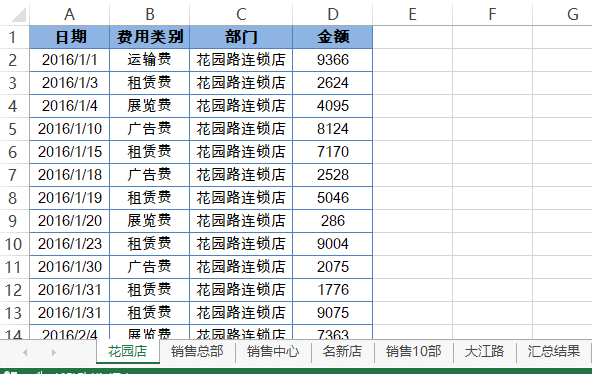Image resolution: width=592 pixels, height=374 pixels.
Task: Click the 金额 header cell
Action: coord(333,37)
